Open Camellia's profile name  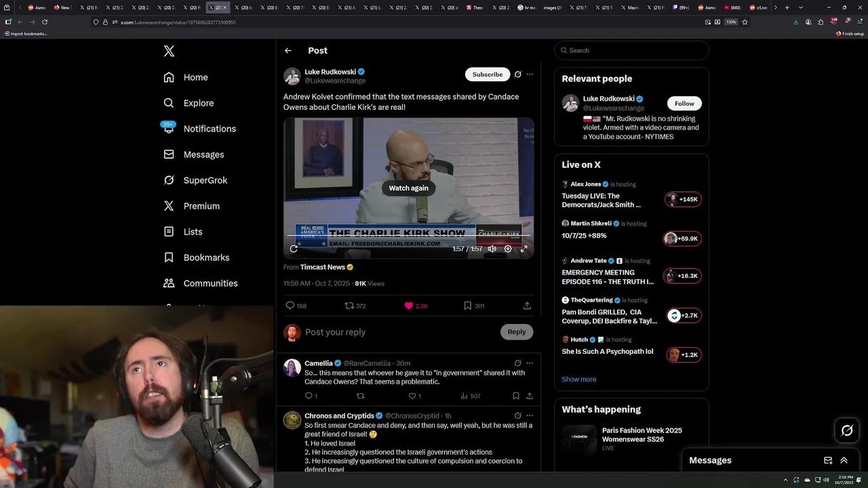click(x=319, y=363)
